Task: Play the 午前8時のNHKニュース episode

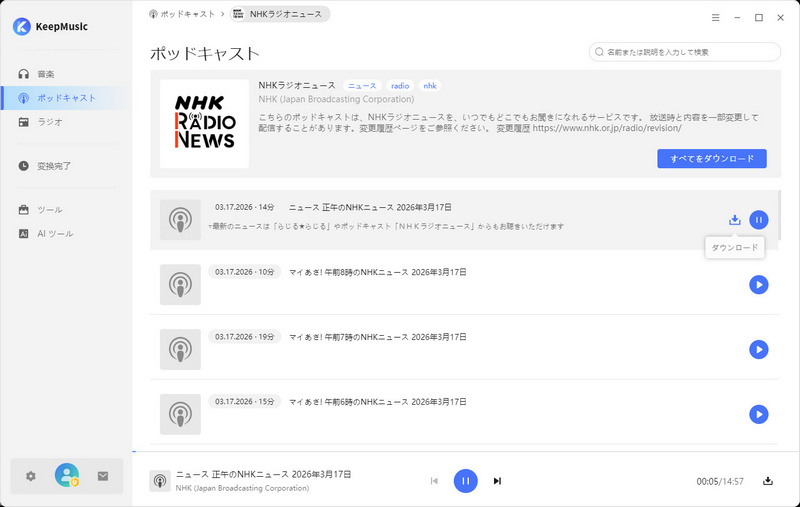Action: click(759, 285)
